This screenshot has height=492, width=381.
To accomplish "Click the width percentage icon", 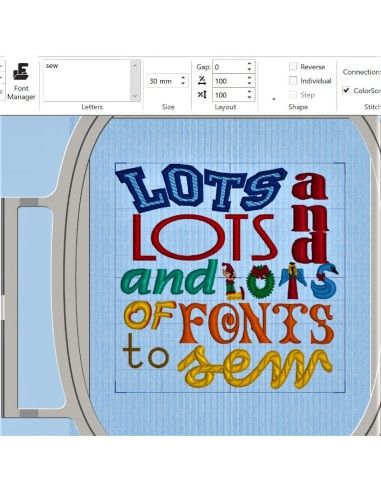I will (x=202, y=80).
